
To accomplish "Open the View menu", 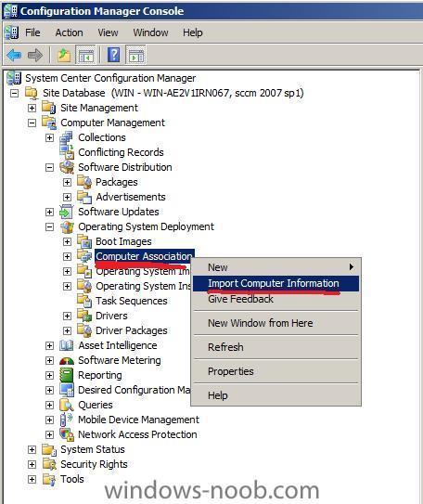I will [108, 32].
